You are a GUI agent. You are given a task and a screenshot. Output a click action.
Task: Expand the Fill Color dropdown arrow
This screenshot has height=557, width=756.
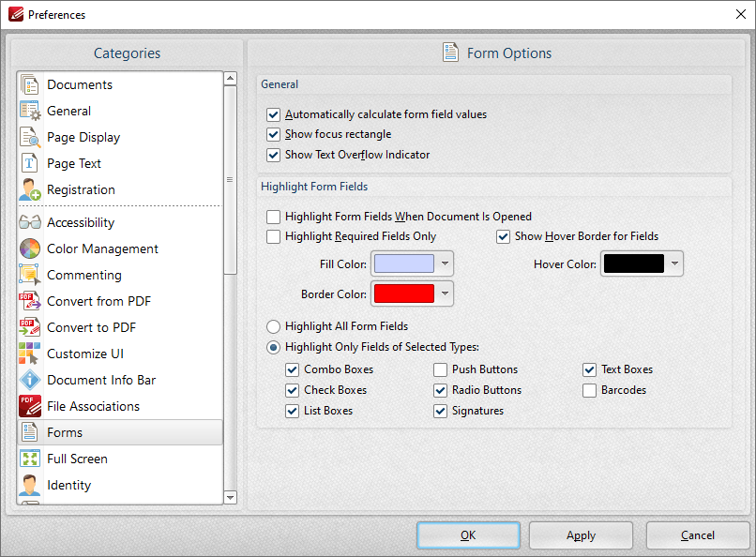coord(445,263)
